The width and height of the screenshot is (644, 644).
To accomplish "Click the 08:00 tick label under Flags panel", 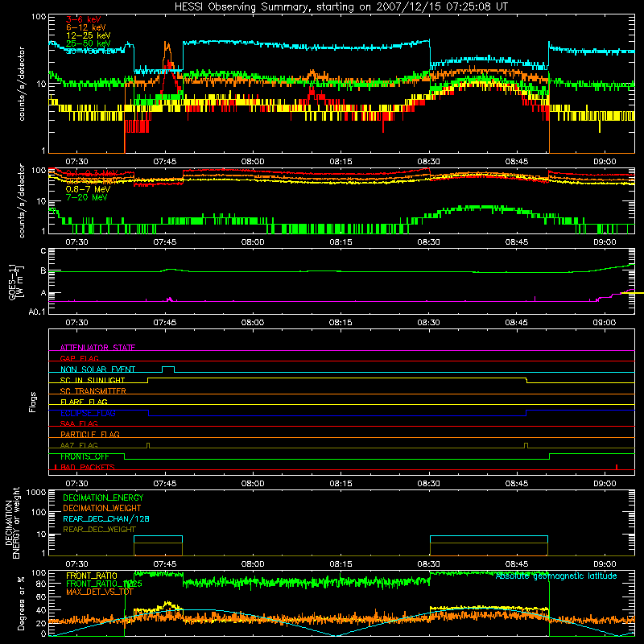I will tap(253, 483).
